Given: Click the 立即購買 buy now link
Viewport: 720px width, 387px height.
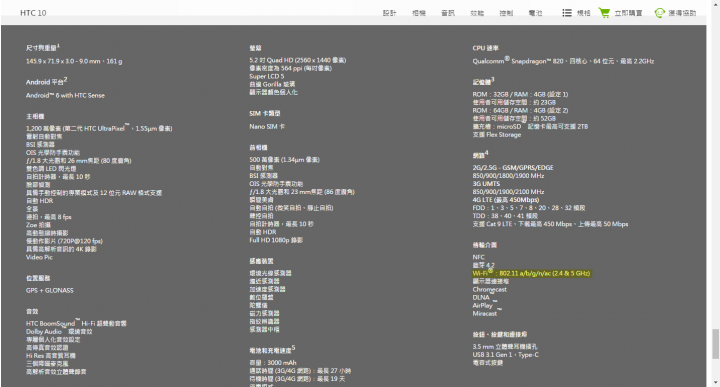Looking at the screenshot, I should pos(629,13).
